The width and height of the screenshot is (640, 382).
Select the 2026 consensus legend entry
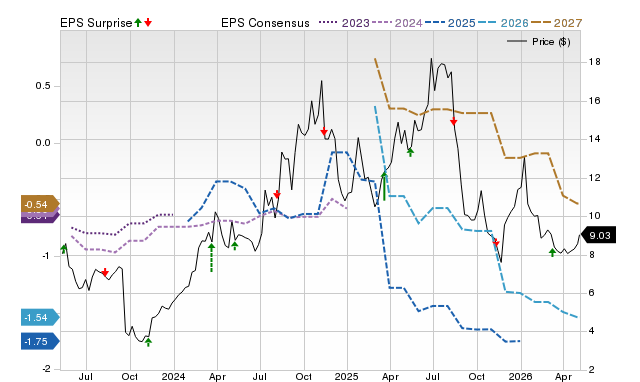tap(503, 23)
